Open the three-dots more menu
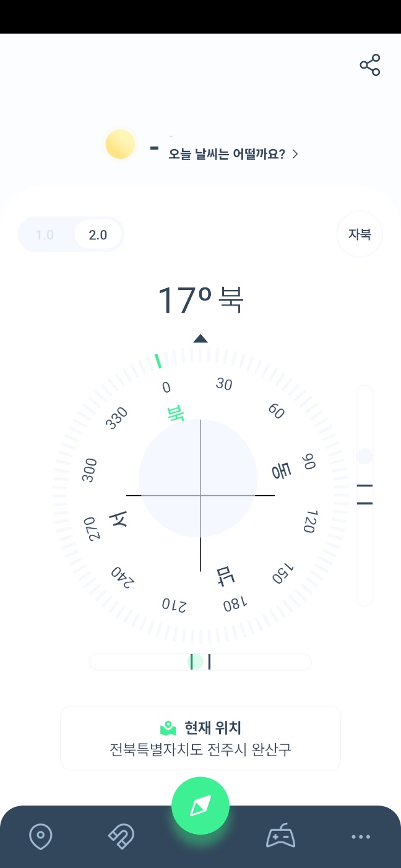Screen dimensions: 401x868 (x=360, y=837)
